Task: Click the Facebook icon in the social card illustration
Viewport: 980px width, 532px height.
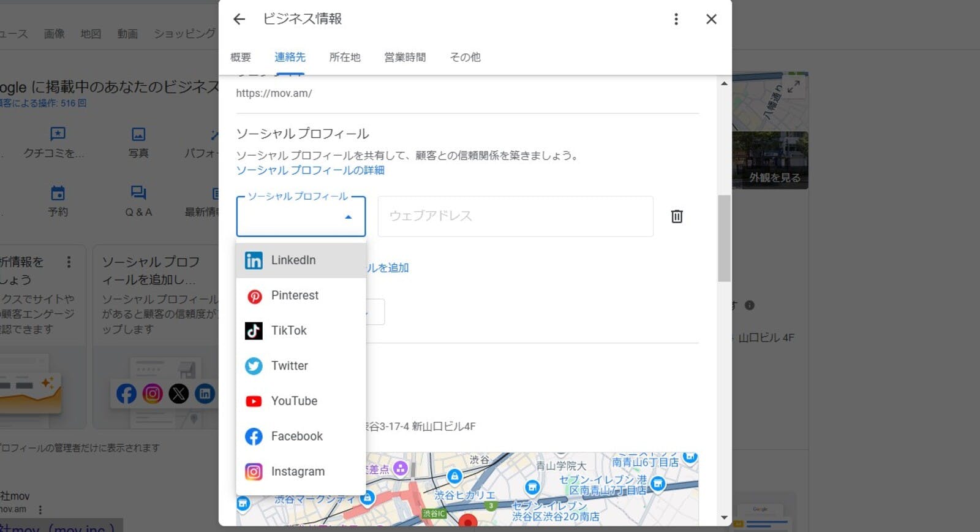Action: [126, 393]
